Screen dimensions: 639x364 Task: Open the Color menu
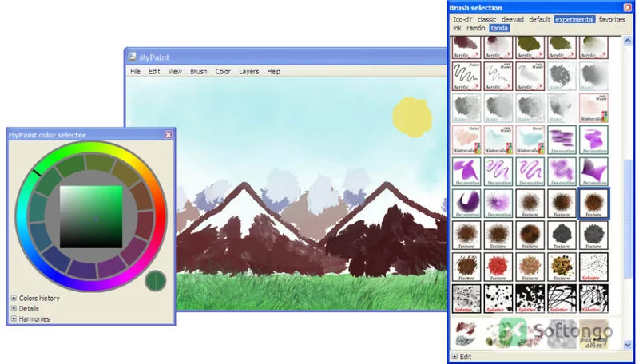(223, 71)
